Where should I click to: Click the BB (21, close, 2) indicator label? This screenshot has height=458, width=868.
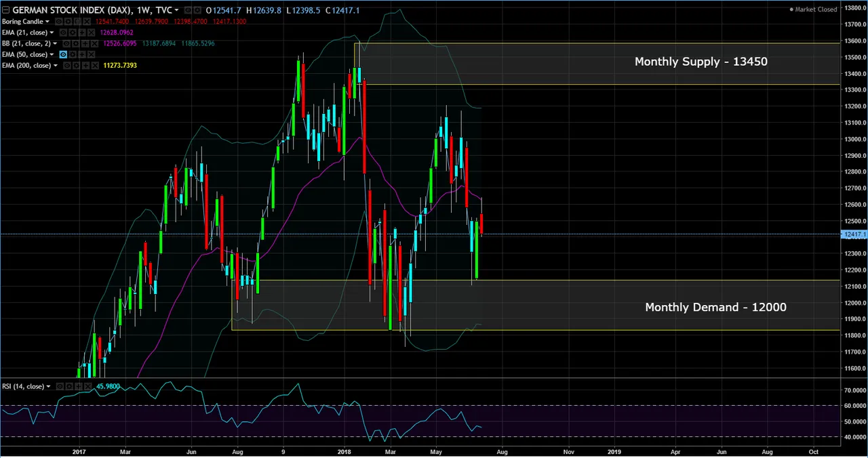click(x=26, y=43)
